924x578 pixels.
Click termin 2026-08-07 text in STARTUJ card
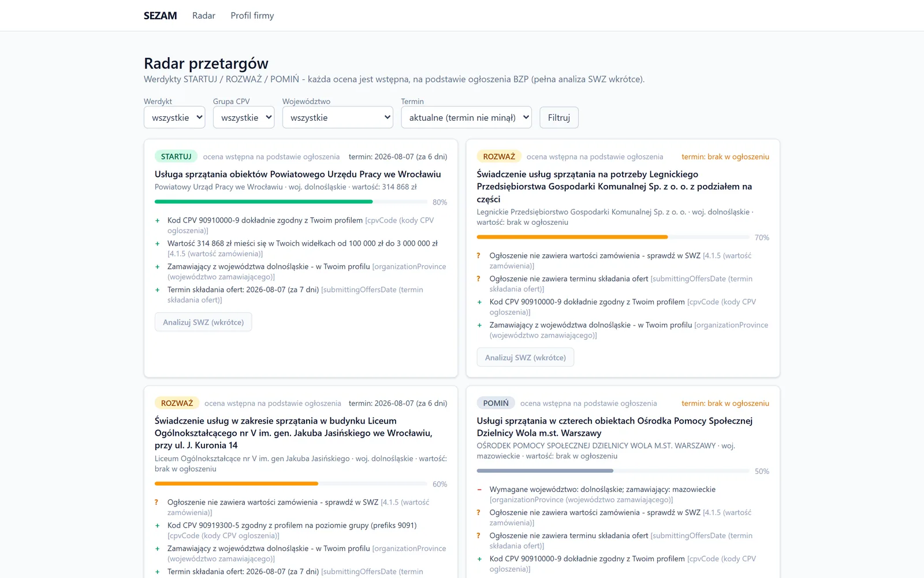[398, 157]
